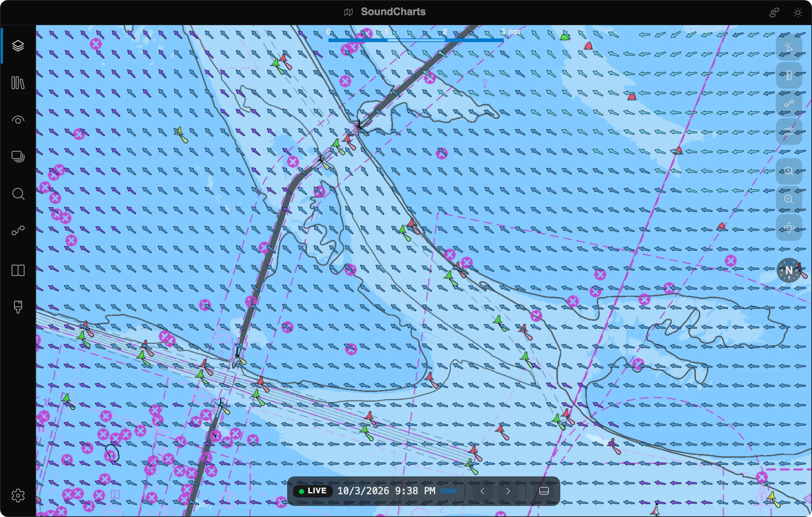Click the map icon beside SoundCharts title
The height and width of the screenshot is (517, 812).
click(348, 12)
